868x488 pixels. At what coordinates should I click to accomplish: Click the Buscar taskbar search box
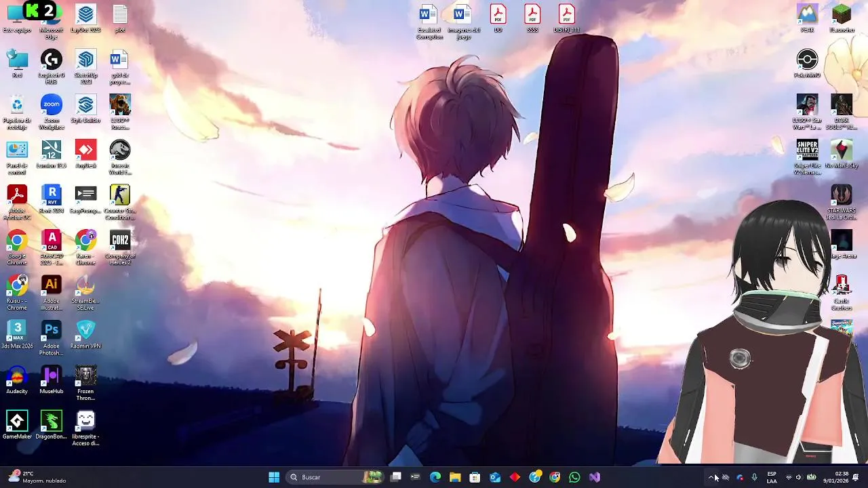click(336, 477)
